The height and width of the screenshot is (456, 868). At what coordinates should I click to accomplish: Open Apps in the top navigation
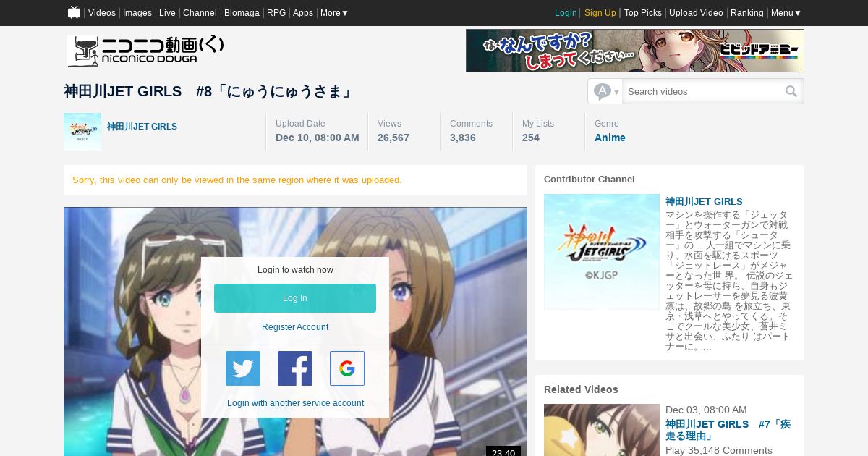click(x=303, y=12)
